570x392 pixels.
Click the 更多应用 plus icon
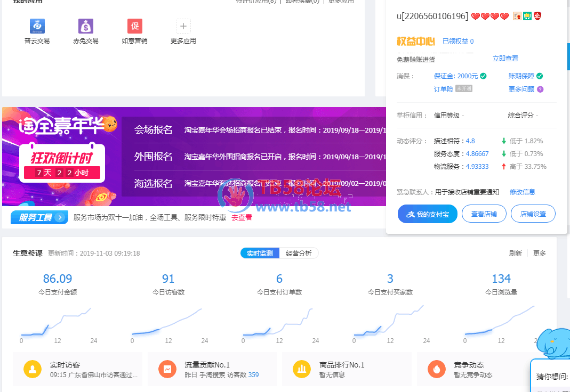click(x=183, y=26)
